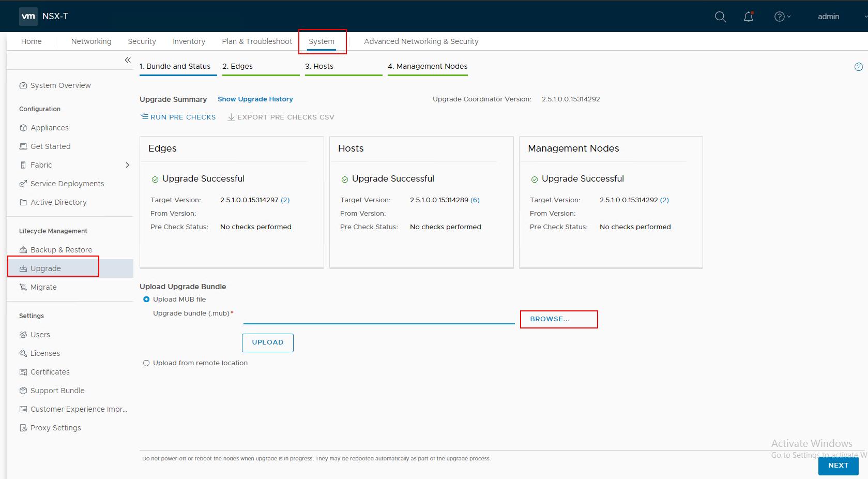Click Edges Upgrade Successful check icon

155,179
